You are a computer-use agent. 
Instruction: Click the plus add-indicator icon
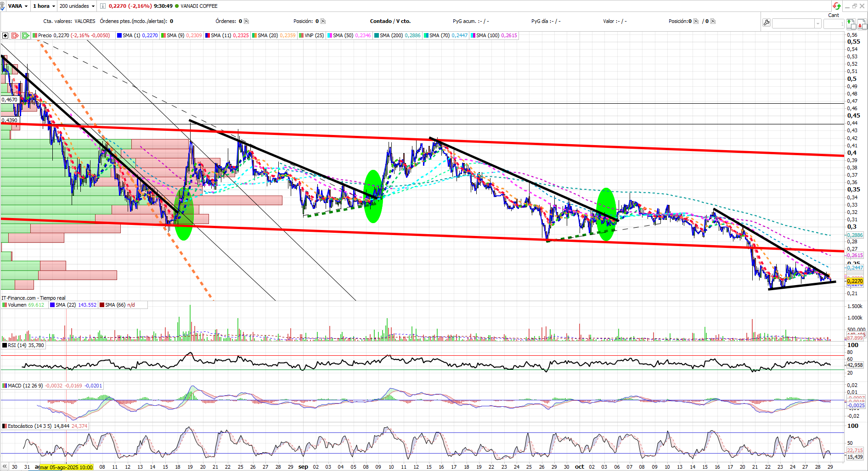5,35
